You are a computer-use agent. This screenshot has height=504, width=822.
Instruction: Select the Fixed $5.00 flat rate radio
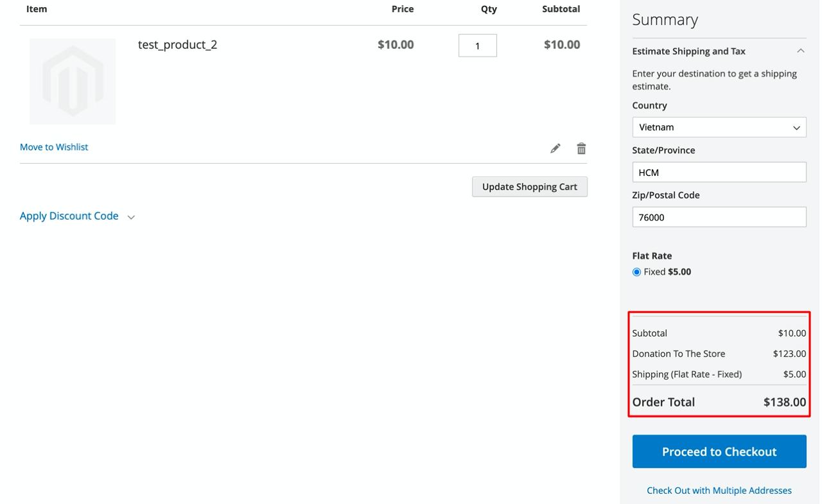coord(636,272)
